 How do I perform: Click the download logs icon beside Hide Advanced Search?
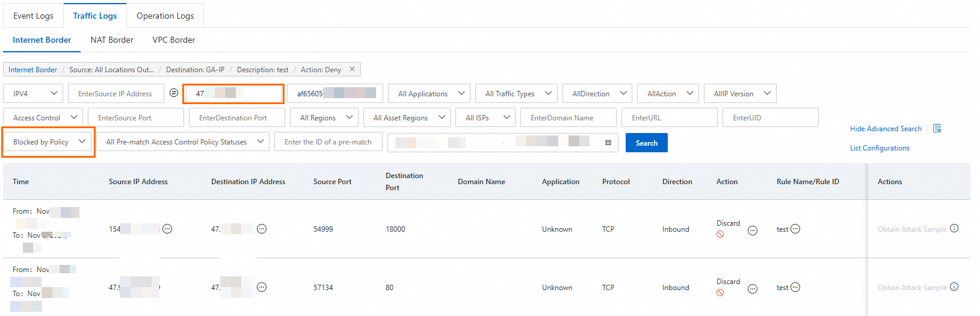coord(937,128)
